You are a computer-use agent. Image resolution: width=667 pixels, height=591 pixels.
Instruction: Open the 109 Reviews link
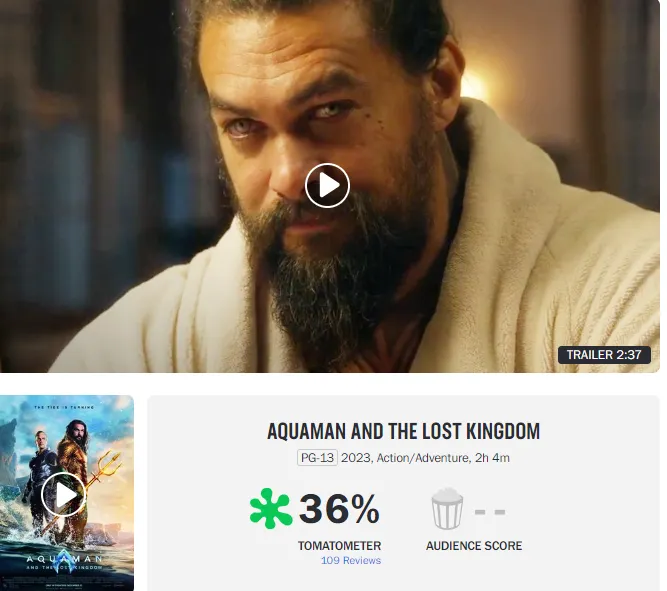[351, 560]
